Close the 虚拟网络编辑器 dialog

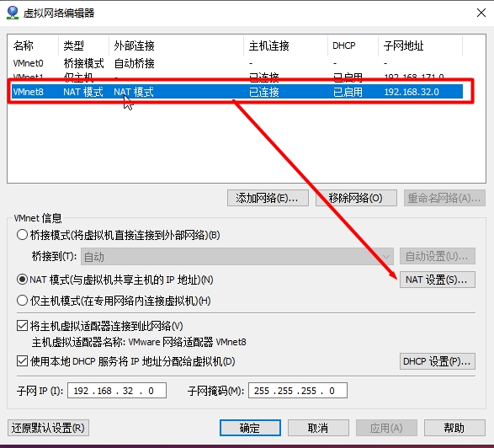(481, 13)
